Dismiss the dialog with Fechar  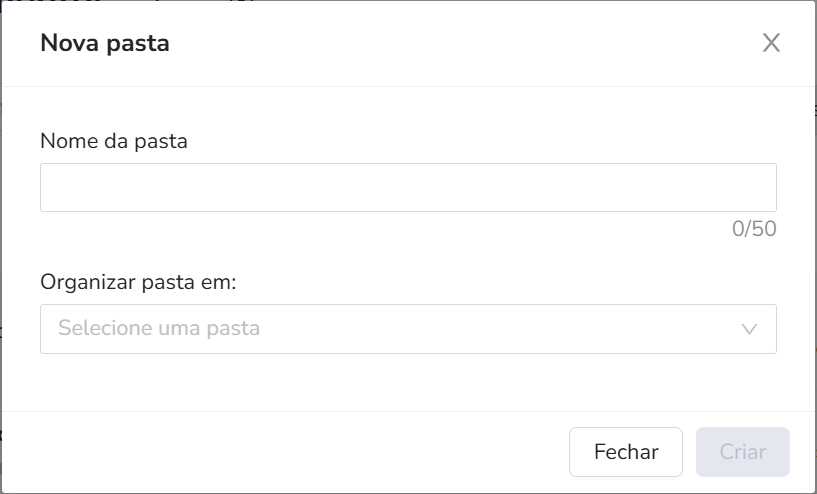625,452
